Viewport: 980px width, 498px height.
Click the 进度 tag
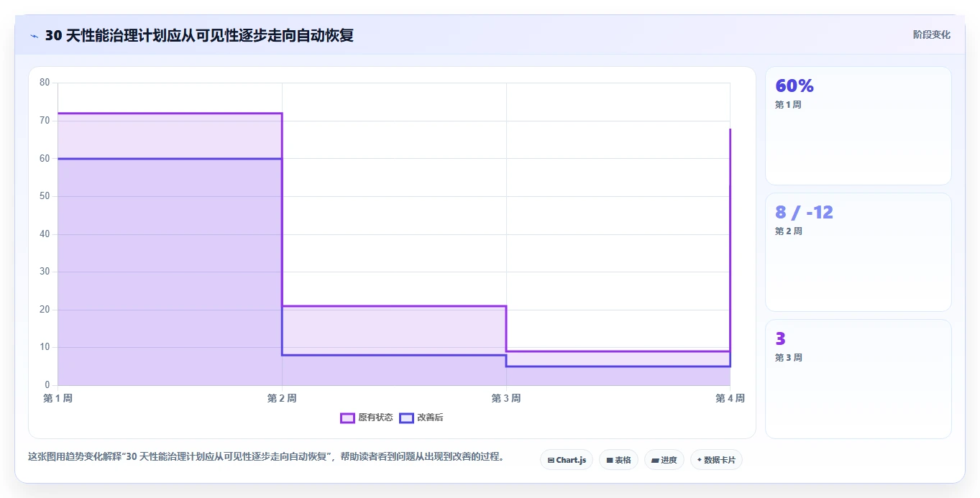pos(664,460)
